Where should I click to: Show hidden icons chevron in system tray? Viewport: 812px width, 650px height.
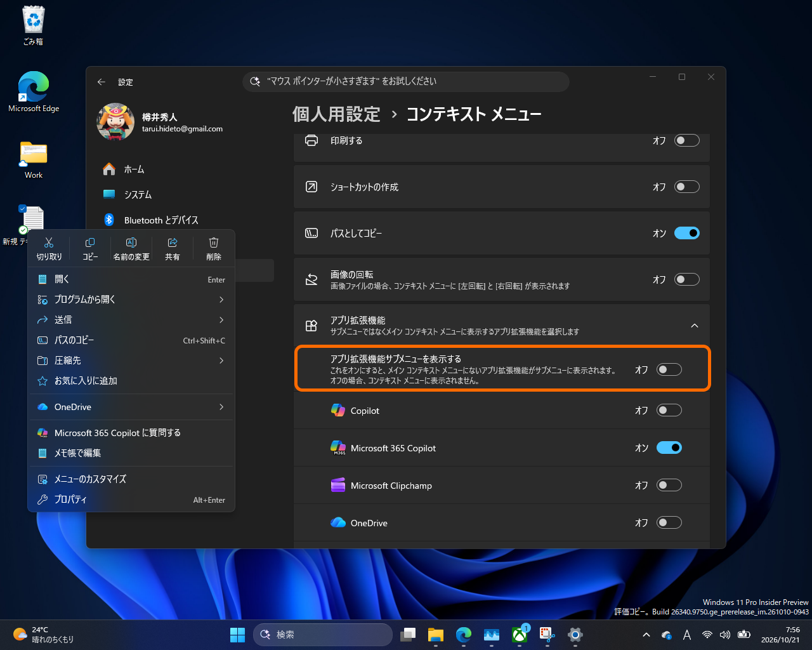click(646, 635)
